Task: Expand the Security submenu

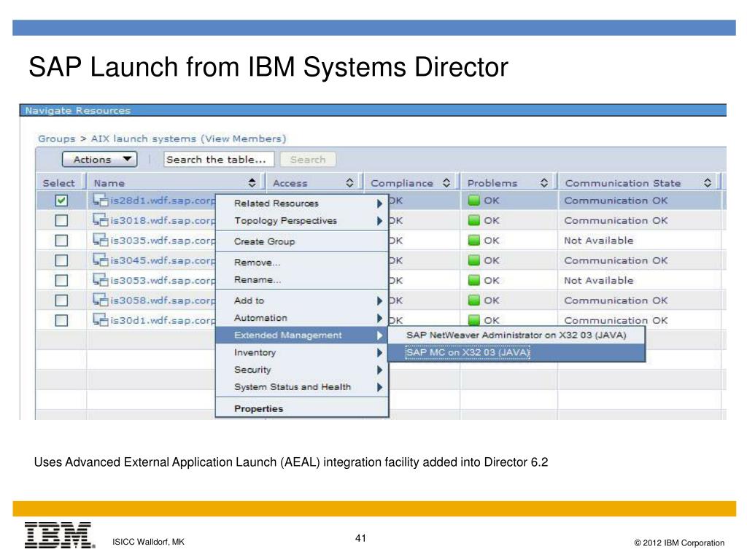Action: 302,370
